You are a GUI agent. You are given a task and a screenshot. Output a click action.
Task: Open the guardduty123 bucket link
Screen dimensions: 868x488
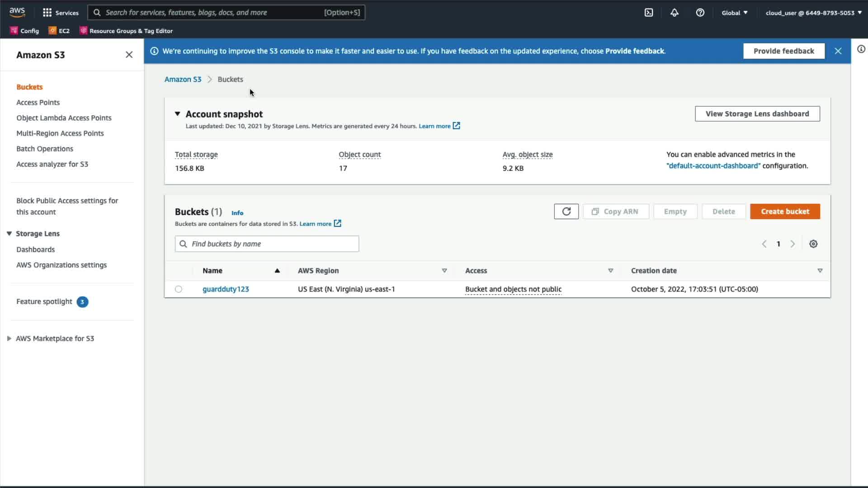click(226, 289)
